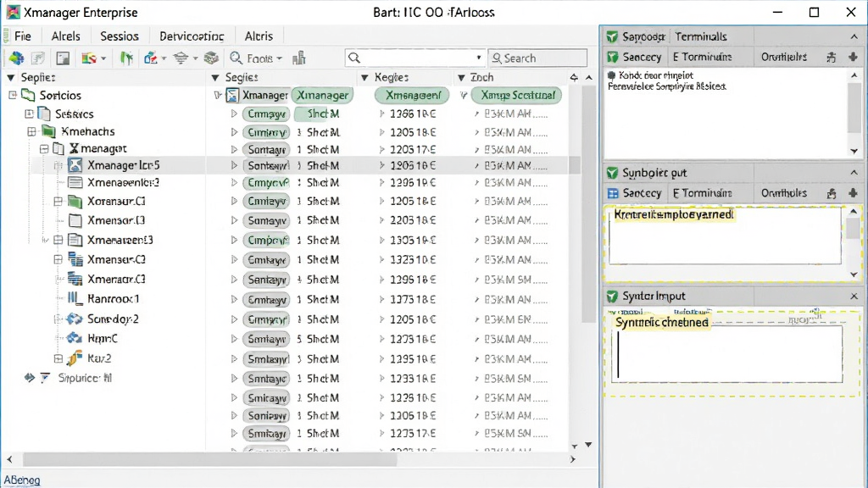Screen dimensions: 868x488
Task: Click the blue and red edit toolbar icon
Action: 150,58
